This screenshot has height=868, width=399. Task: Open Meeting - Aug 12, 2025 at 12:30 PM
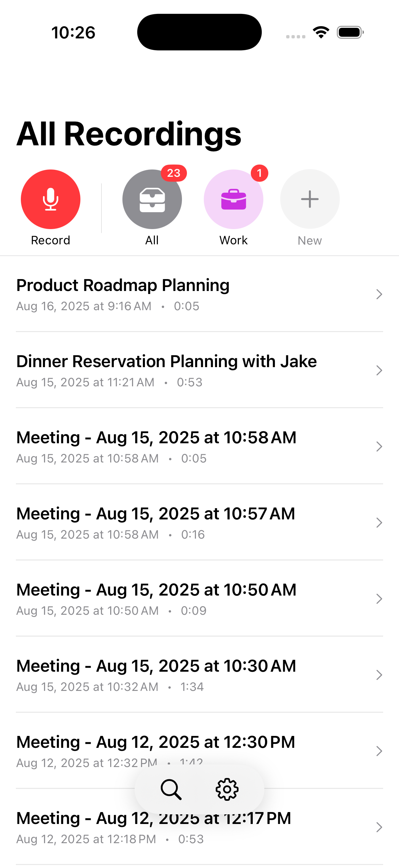point(155,742)
